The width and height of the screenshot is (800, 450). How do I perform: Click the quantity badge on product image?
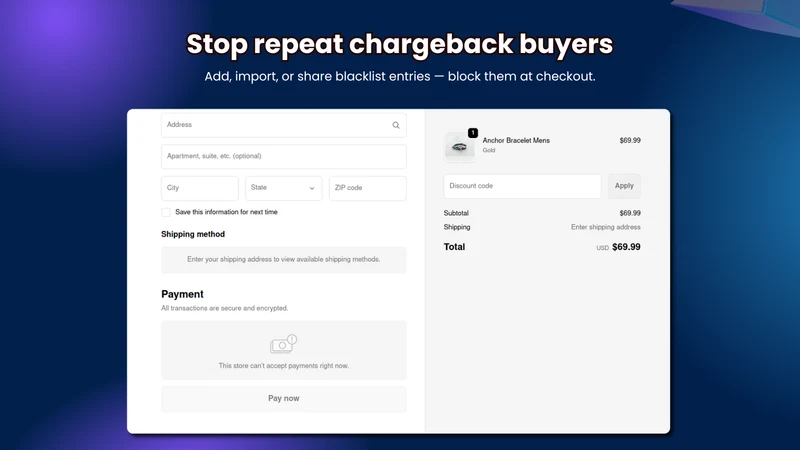click(x=473, y=133)
